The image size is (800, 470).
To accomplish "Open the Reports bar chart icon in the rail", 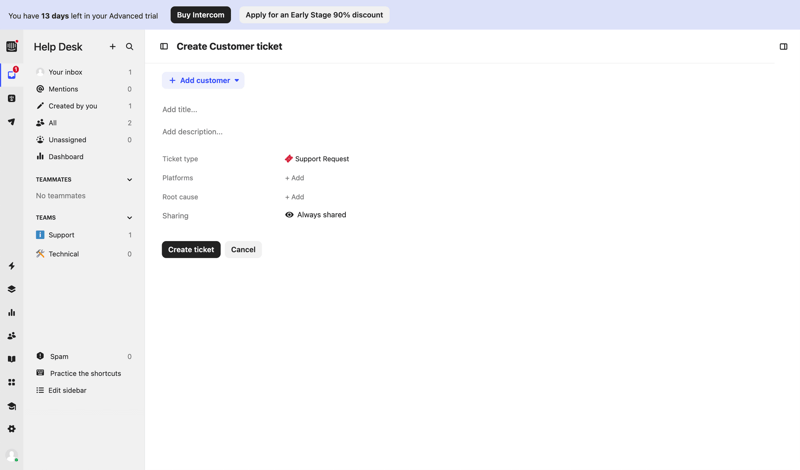I will pos(11,312).
